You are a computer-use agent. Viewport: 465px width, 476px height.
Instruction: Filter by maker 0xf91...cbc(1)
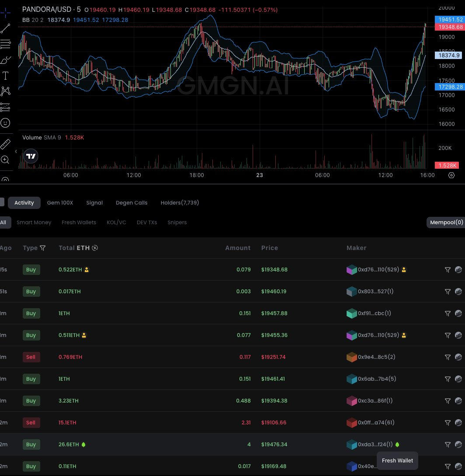(448, 313)
